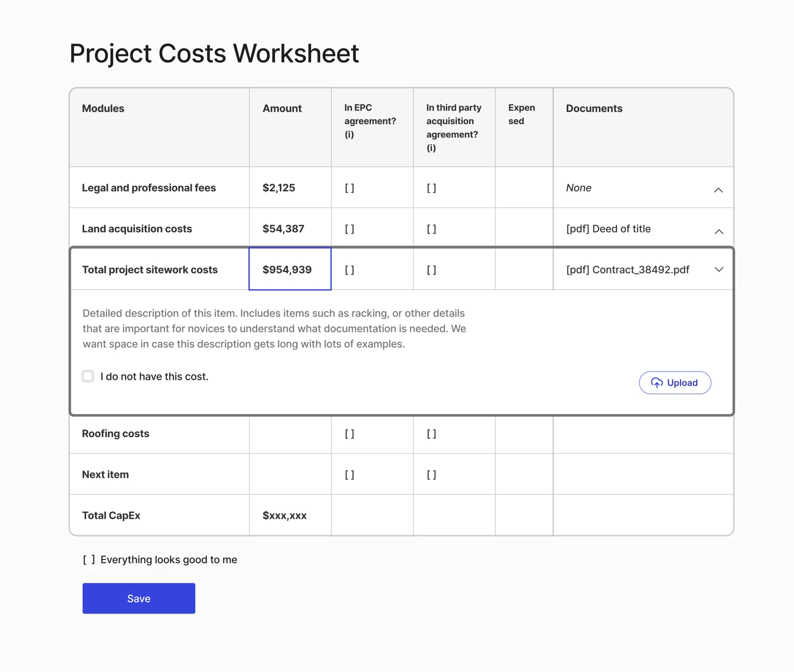Viewport: 794px width, 672px height.
Task: Click the 'Expensed' column header
Action: (522, 114)
